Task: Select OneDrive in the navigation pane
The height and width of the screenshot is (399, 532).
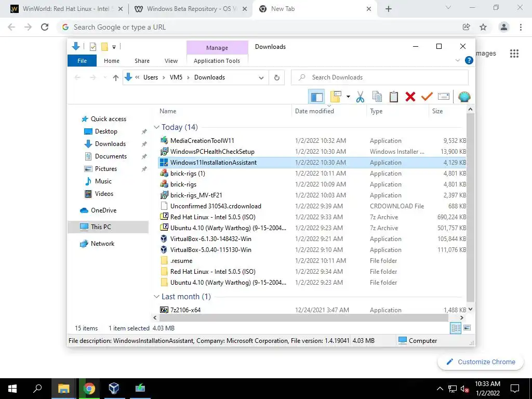Action: point(103,210)
